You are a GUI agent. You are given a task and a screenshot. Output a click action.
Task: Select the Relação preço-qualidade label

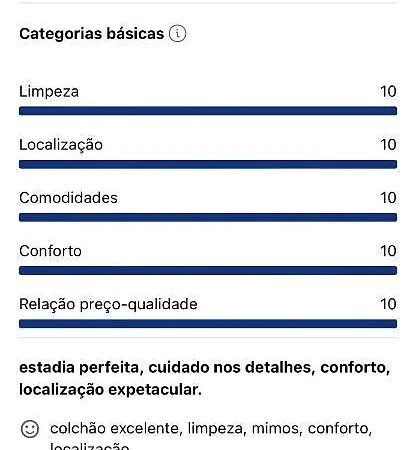(108, 304)
